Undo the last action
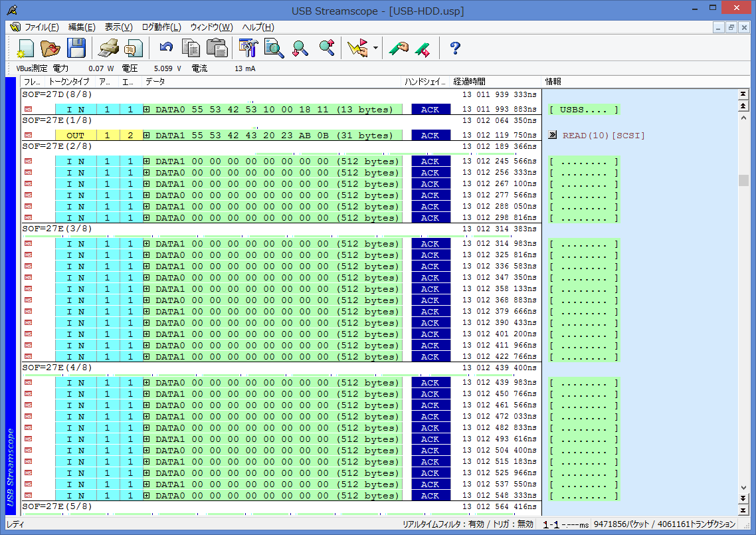Screen dimensions: 756x535 point(166,48)
